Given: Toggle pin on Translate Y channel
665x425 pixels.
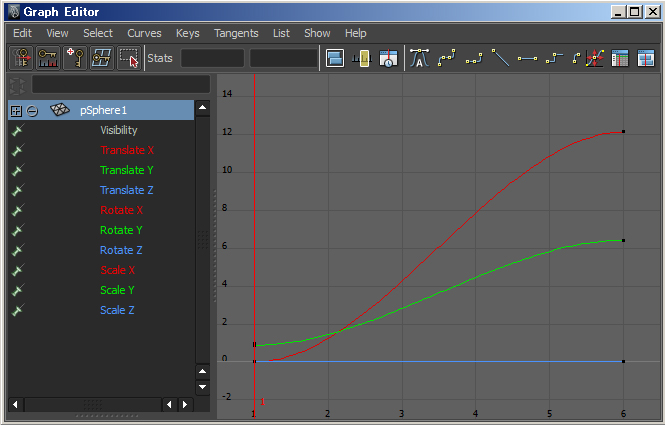Looking at the screenshot, I should (17, 170).
